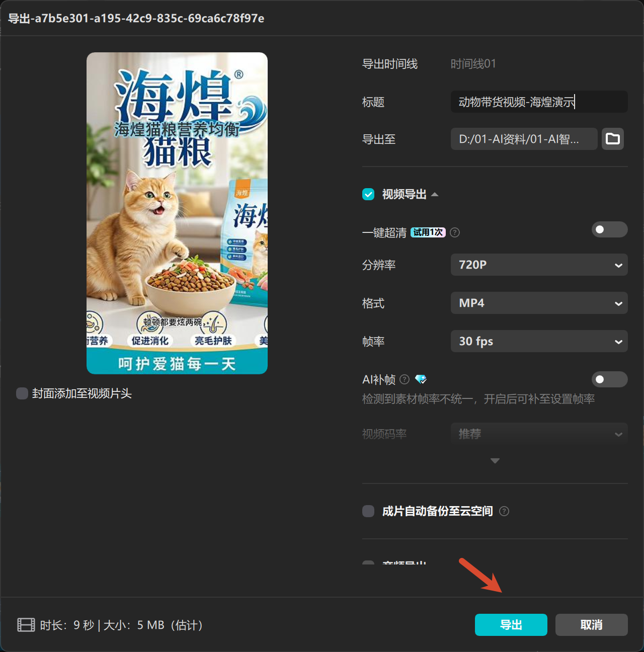This screenshot has height=652, width=644.
Task: Open the 格式 format dropdown showing MP4
Action: tap(539, 303)
